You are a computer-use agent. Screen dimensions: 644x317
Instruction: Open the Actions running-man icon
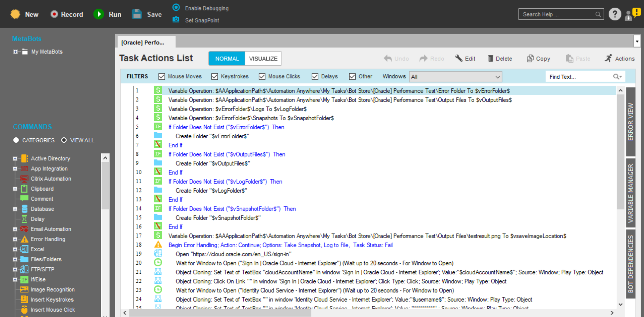[608, 58]
